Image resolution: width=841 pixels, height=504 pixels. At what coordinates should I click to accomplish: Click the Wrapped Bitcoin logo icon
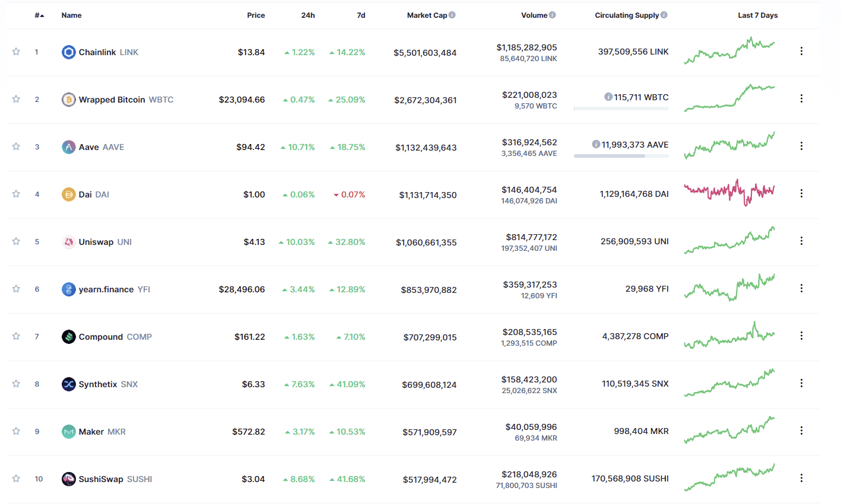tap(69, 100)
